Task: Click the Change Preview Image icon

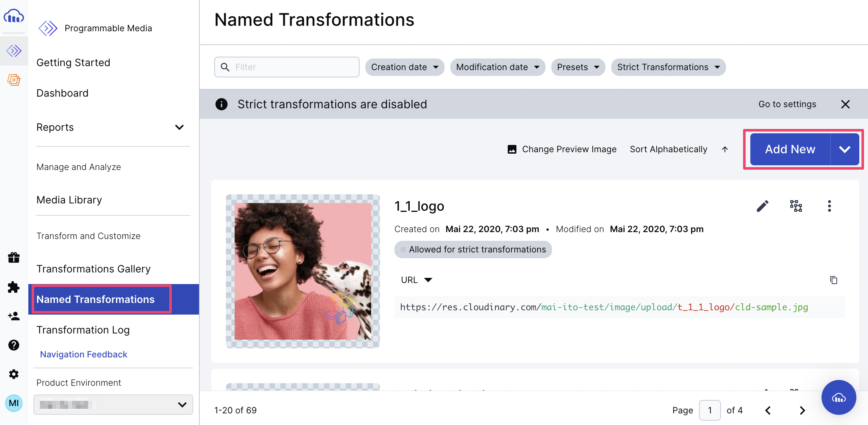Action: click(x=512, y=149)
